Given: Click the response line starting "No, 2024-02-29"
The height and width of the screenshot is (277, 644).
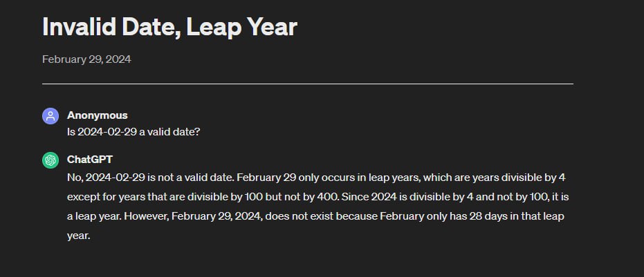Looking at the screenshot, I should click(316, 178).
